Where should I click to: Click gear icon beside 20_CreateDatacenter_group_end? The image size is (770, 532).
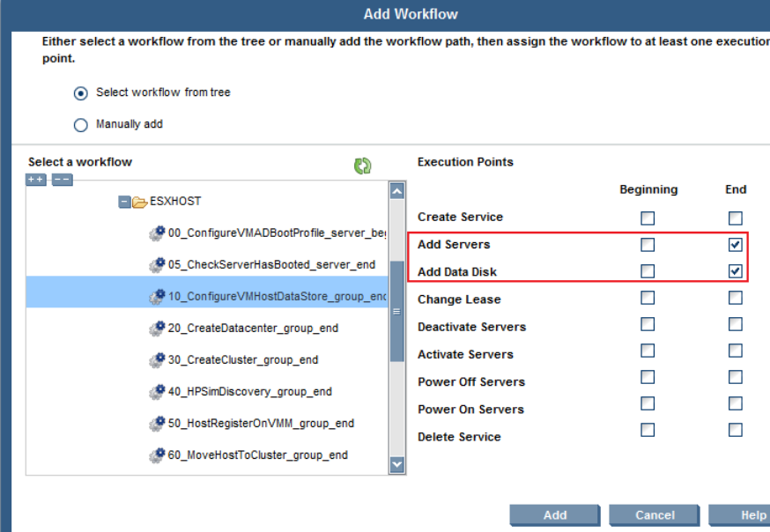coord(157,329)
